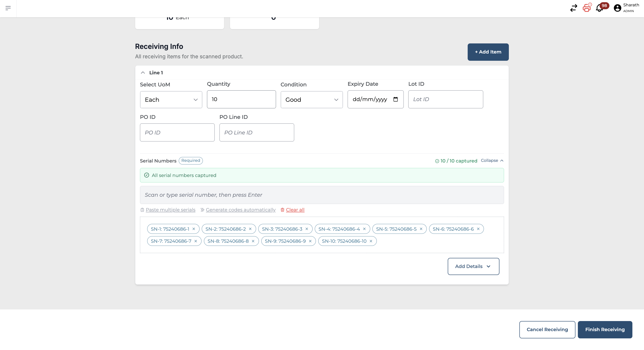Click the Clear all link
The image size is (644, 350).
295,210
